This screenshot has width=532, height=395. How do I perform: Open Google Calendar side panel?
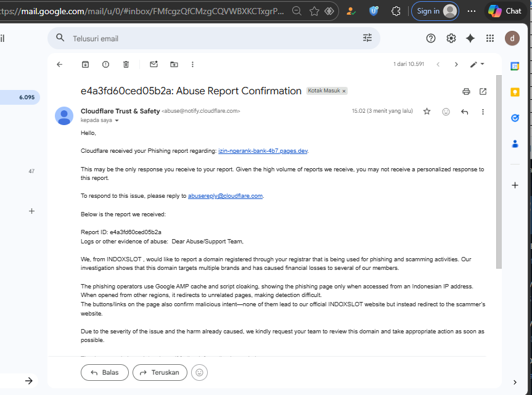(x=515, y=66)
